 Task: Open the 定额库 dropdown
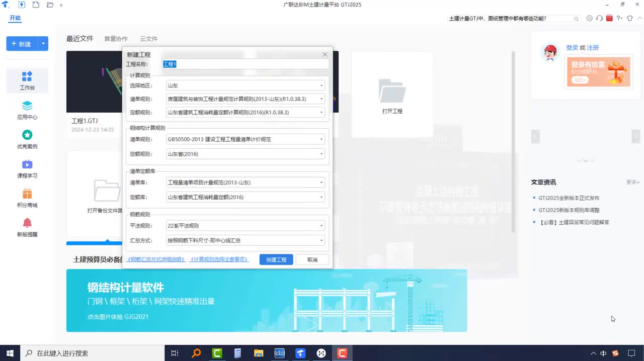tap(246, 198)
